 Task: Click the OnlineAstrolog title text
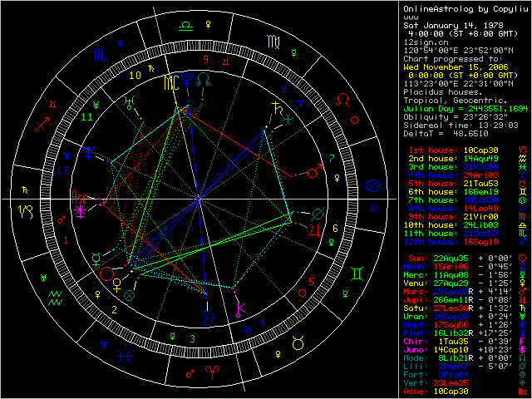[432, 8]
